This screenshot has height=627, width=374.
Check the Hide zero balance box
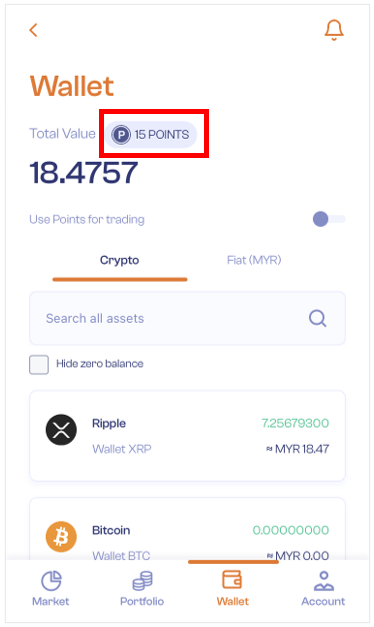[39, 365]
